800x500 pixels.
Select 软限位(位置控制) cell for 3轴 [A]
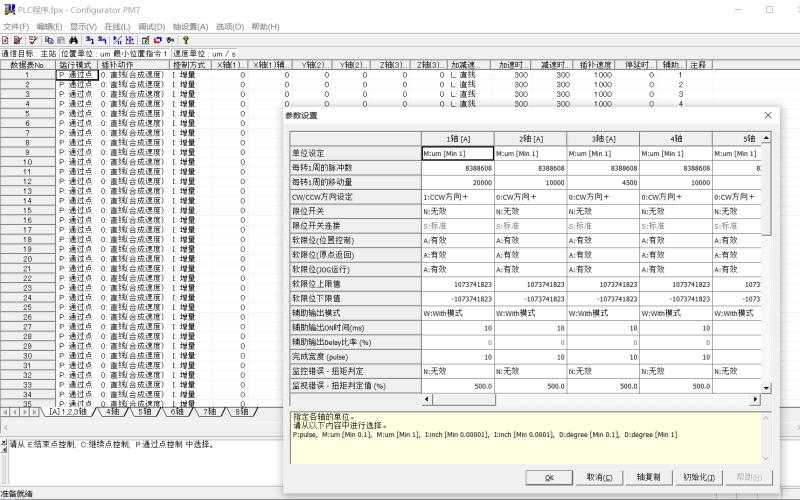tap(603, 240)
